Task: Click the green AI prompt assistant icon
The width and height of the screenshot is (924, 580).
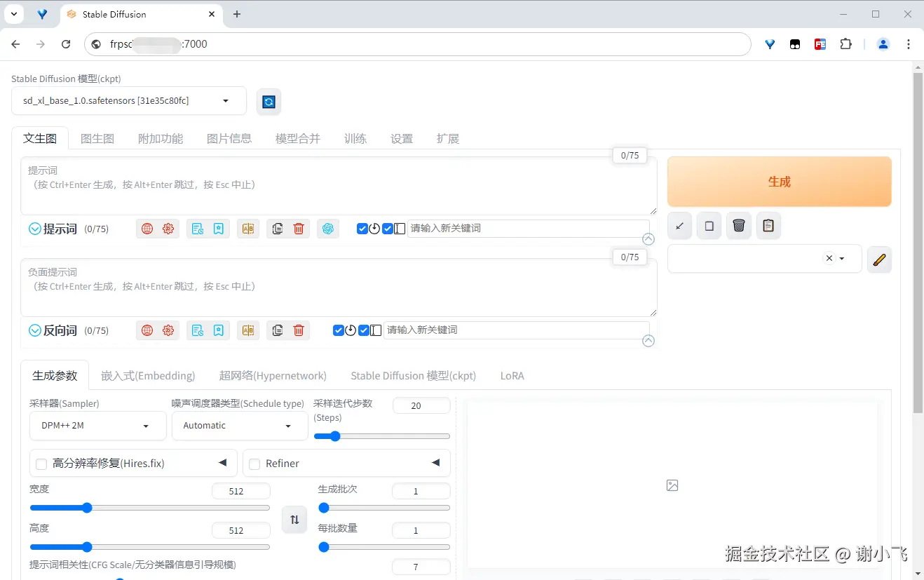Action: point(327,228)
